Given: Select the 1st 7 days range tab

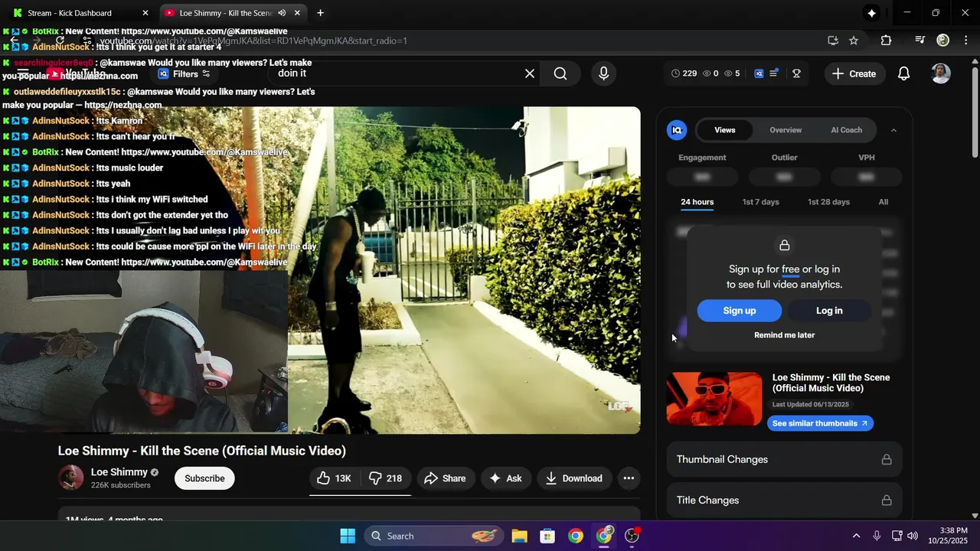Looking at the screenshot, I should coord(760,202).
